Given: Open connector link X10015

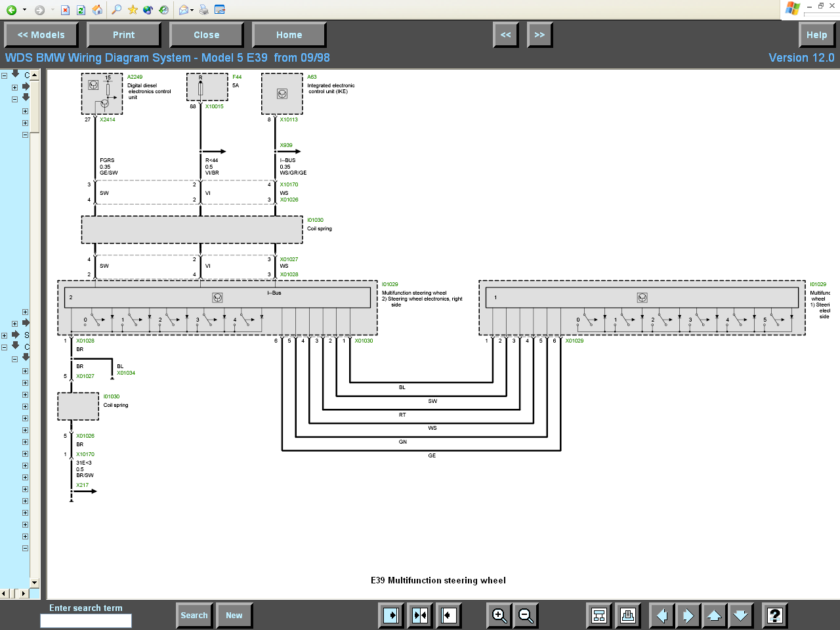Looking at the screenshot, I should click(x=214, y=106).
